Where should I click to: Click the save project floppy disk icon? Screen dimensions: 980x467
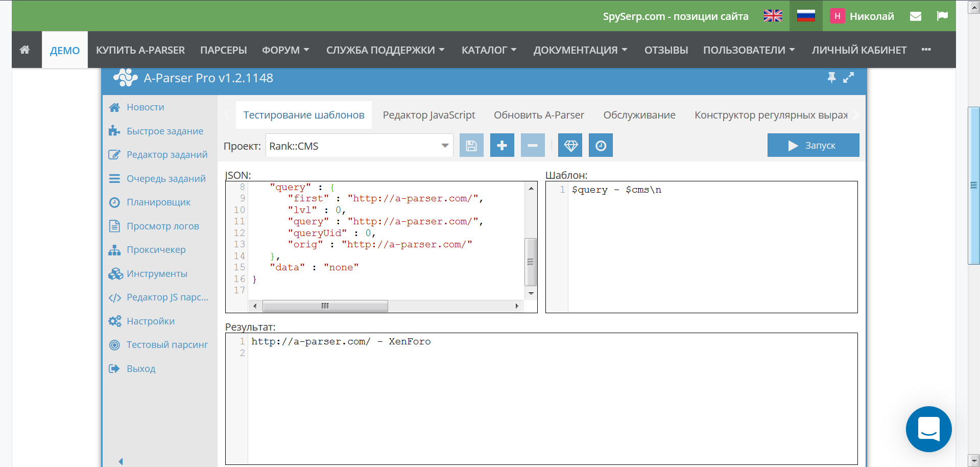tap(471, 146)
